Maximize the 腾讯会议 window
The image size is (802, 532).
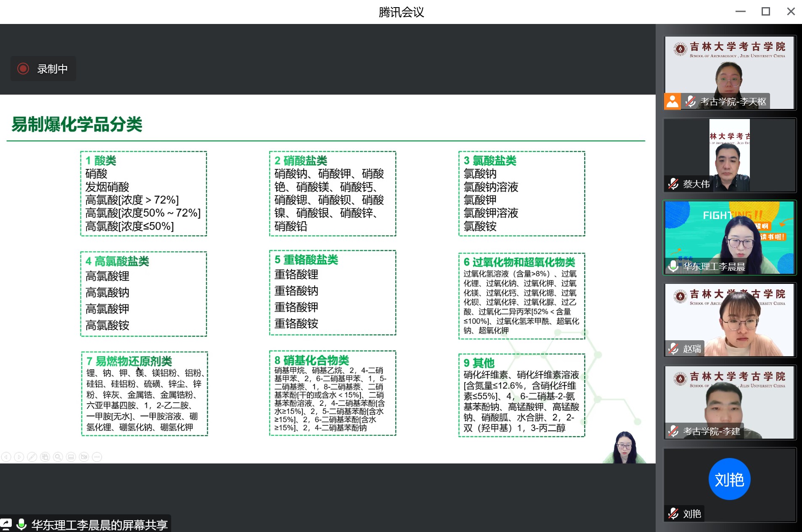pos(765,12)
